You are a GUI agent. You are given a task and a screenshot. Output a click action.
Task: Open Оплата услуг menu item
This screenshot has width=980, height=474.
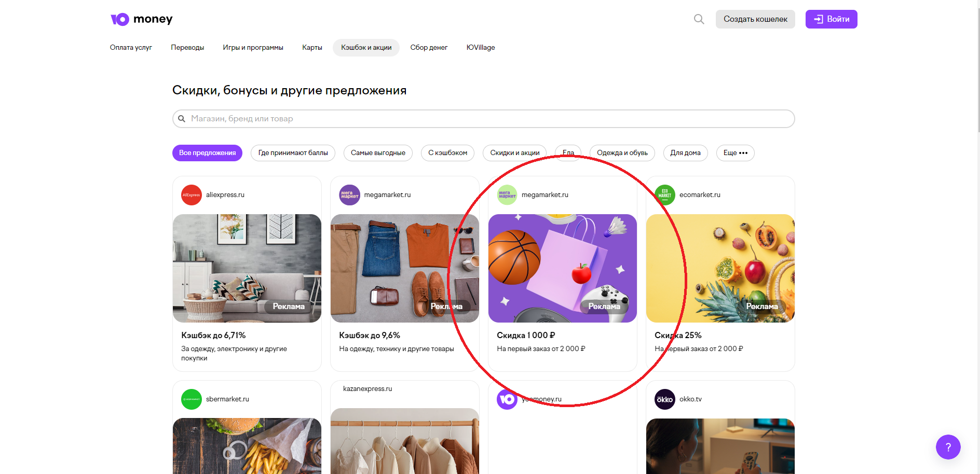coord(131,48)
